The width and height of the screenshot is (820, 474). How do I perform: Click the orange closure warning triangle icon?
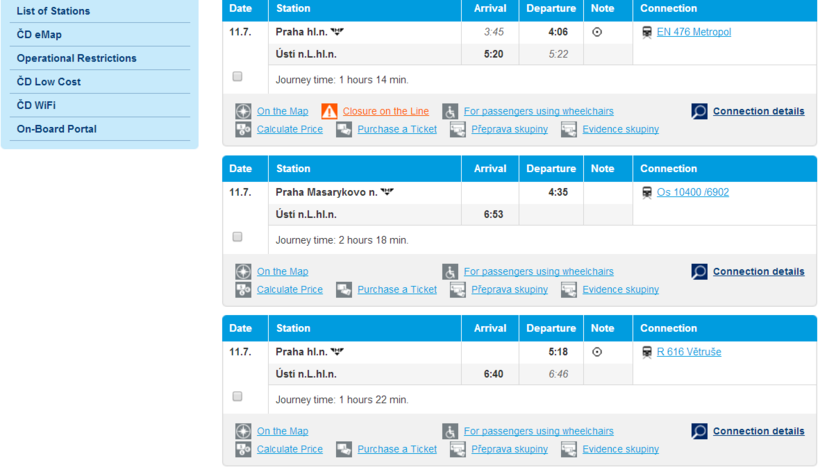coord(329,111)
